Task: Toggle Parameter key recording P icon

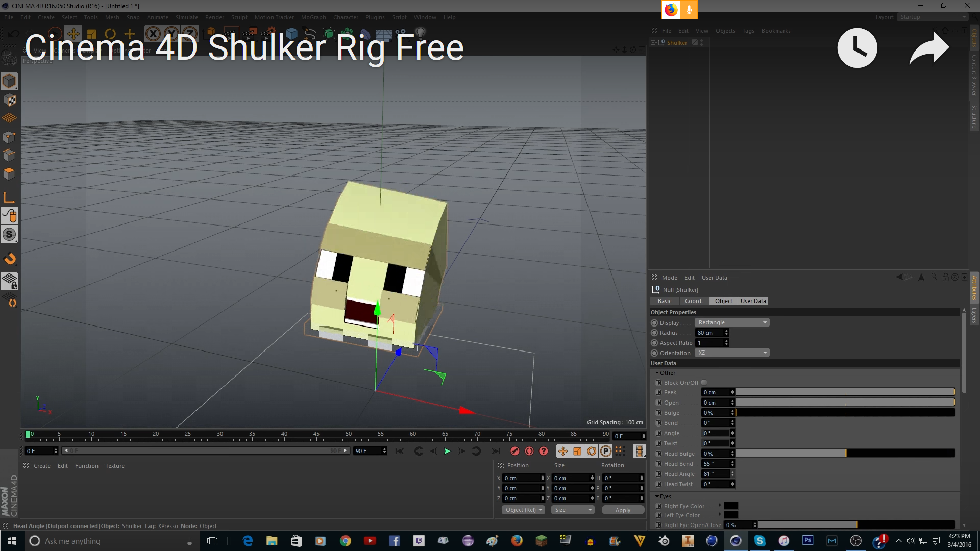Action: (606, 451)
